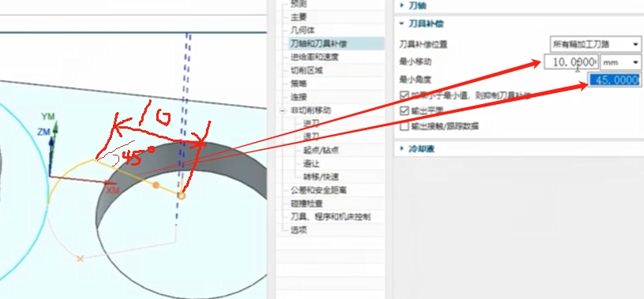Open the mm unit dropdown

(x=620, y=62)
